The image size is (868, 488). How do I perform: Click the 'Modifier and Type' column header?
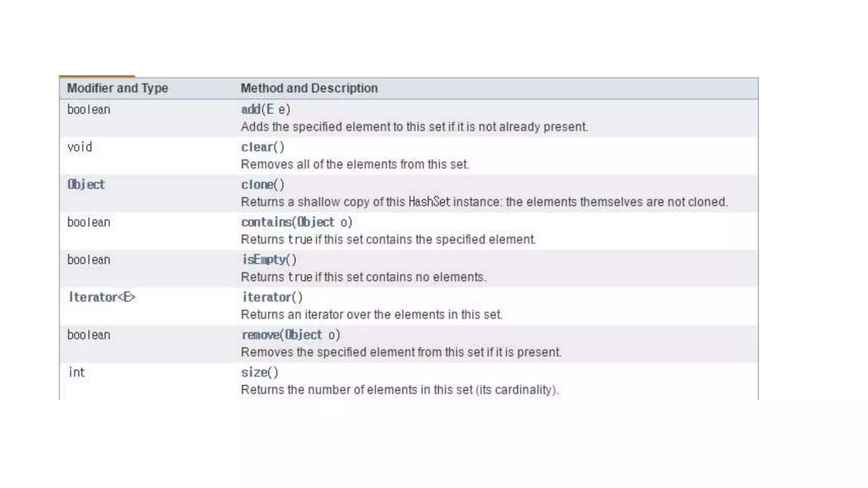[117, 88]
